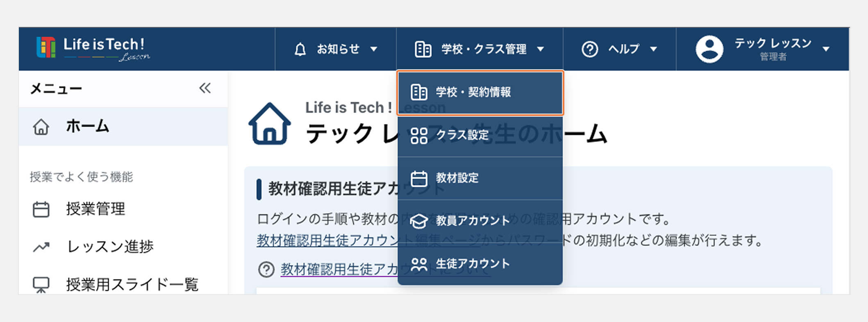Click the large house icon in the page header

point(269,124)
